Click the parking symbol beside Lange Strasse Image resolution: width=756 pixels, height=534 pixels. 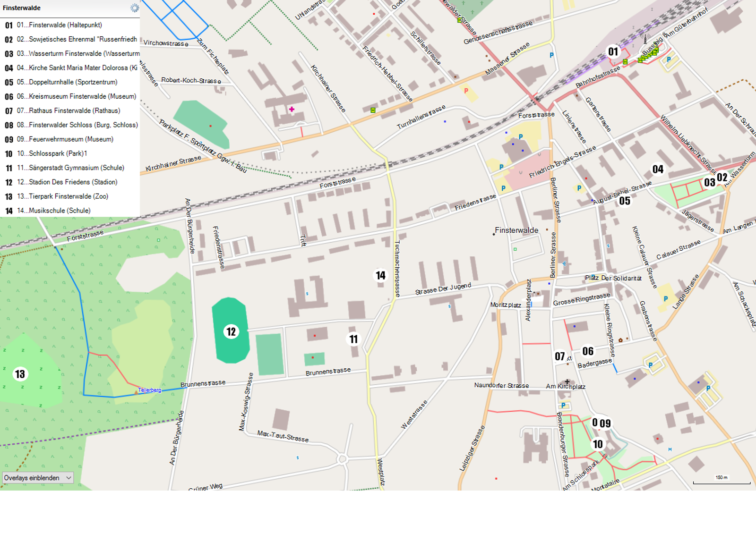coord(666,298)
